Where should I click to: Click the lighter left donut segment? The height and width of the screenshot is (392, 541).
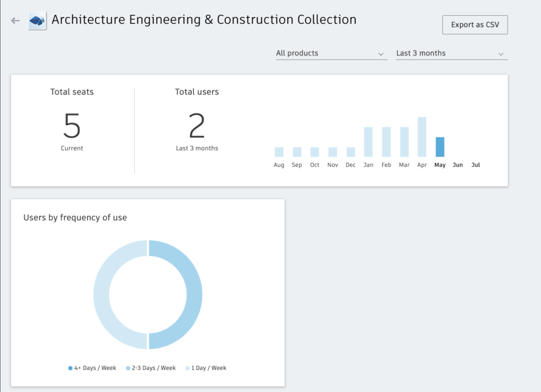tap(101, 294)
